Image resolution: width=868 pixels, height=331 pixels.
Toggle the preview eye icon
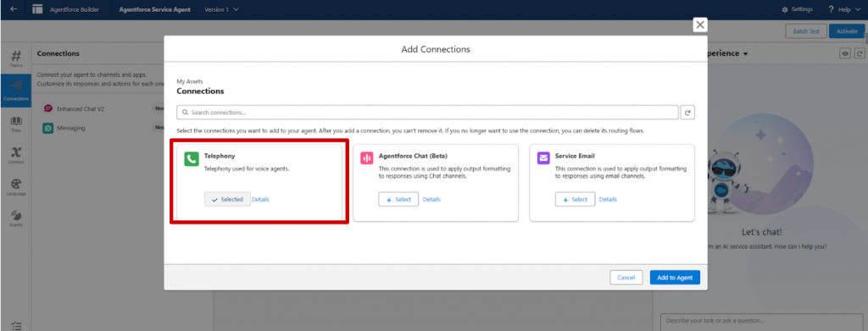click(845, 53)
